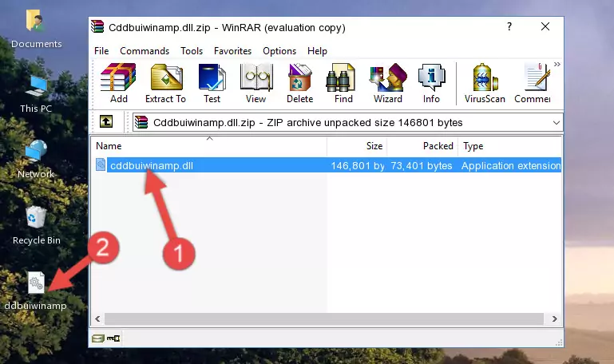Screen dimensions: 614x364
Task: Open the archive path dropdown
Action: 556,123
